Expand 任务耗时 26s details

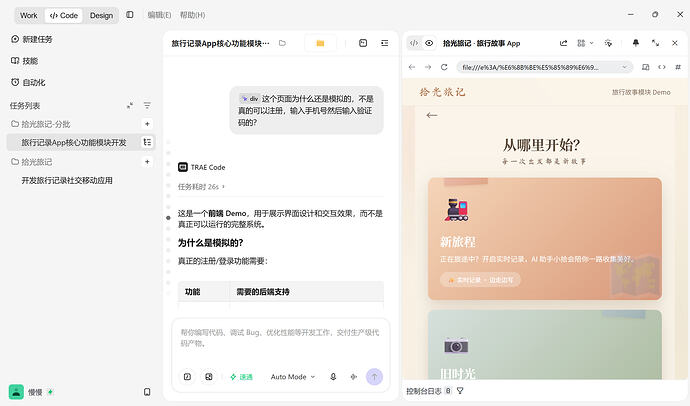201,187
